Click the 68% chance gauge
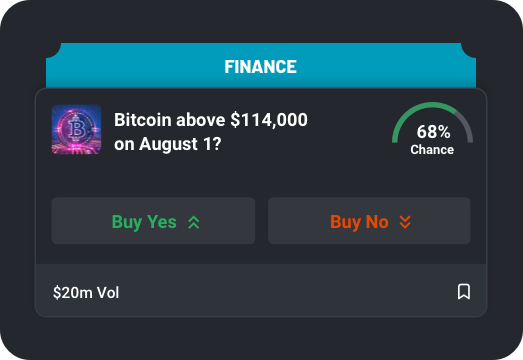This screenshot has width=523, height=360. click(432, 129)
